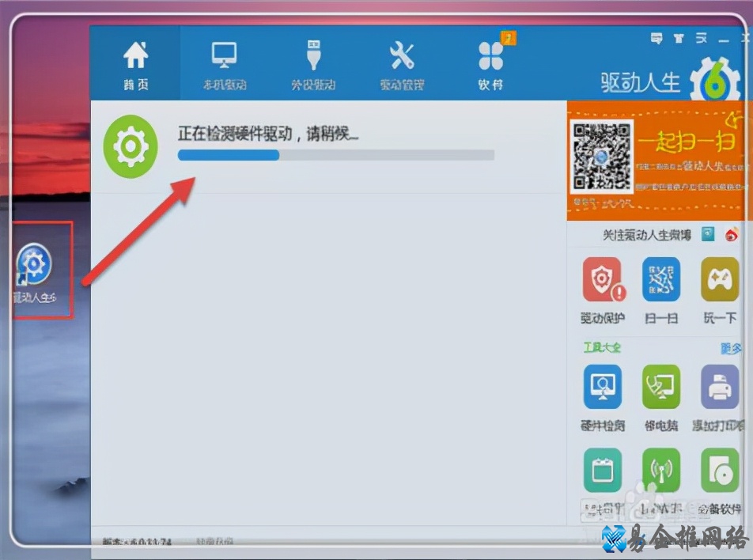Click the 更多 more tools link
This screenshot has height=560, width=753.
(x=729, y=348)
